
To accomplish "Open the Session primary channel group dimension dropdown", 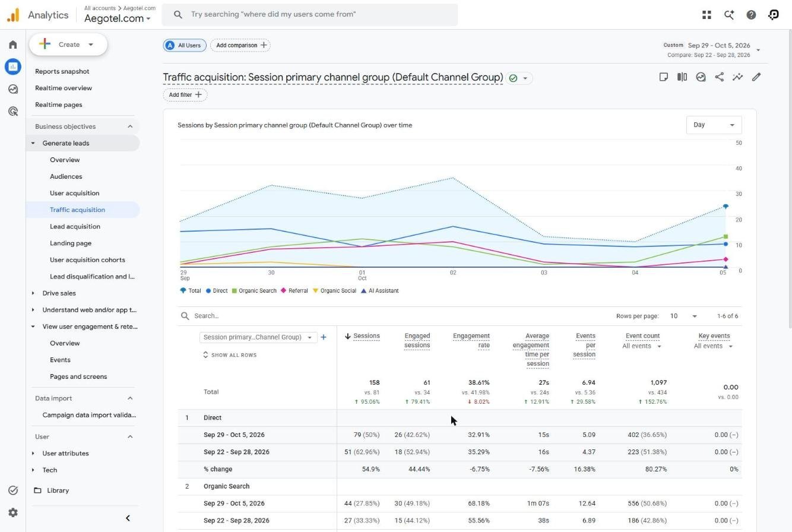I will (x=258, y=337).
